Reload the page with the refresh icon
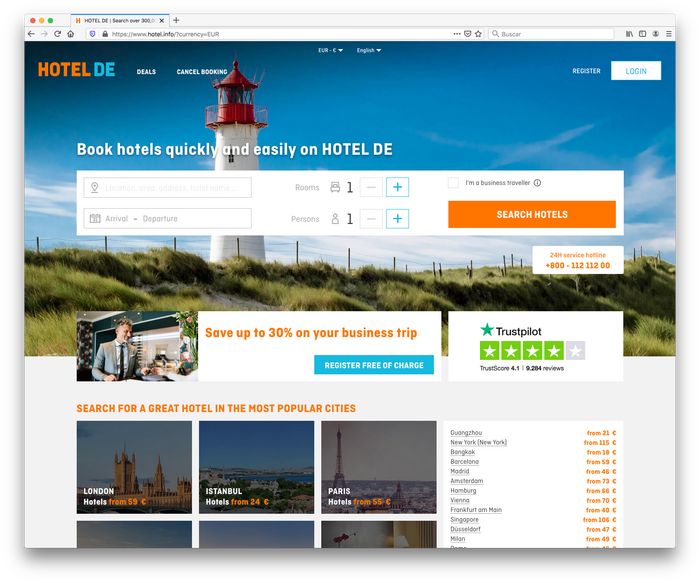 57,34
